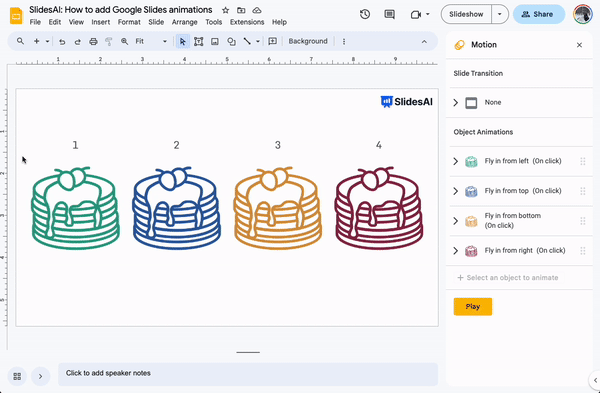Click the redo arrow

point(77,41)
